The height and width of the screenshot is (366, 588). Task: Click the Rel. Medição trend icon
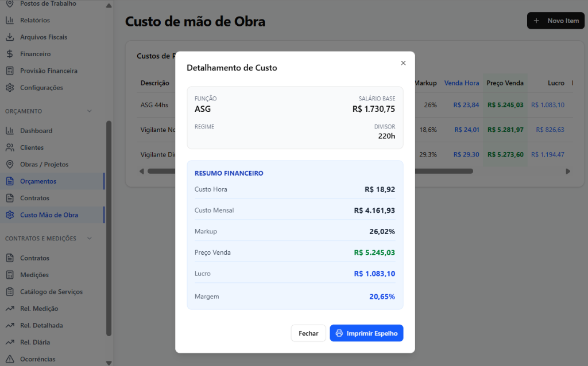(x=10, y=309)
